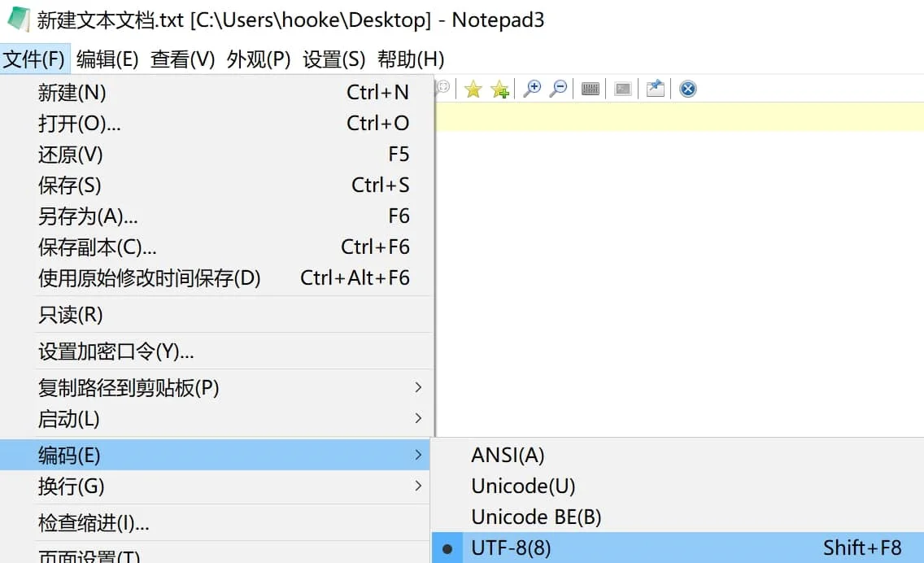This screenshot has width=924, height=563.
Task: Click the launch command console icon
Action: pos(623,89)
